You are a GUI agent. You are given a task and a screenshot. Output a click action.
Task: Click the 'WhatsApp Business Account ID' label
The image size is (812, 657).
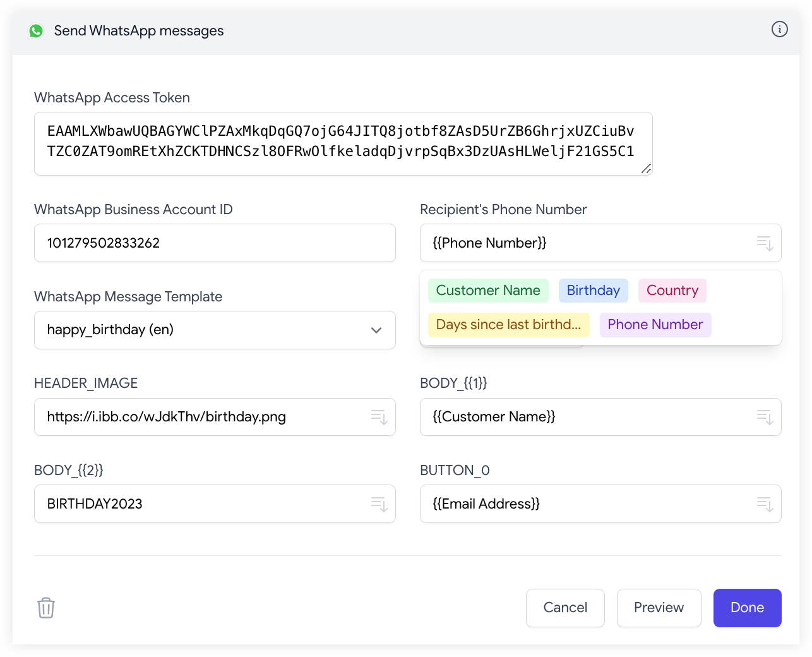(133, 210)
